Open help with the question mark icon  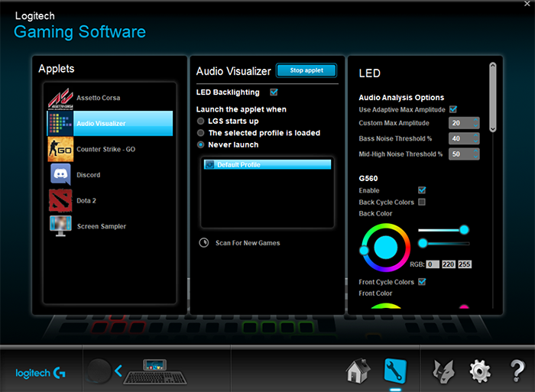(517, 371)
